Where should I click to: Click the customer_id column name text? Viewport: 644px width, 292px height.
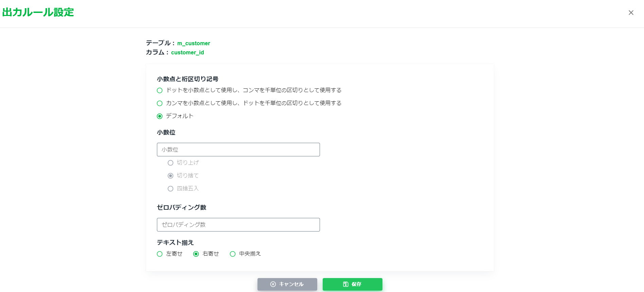(x=187, y=53)
